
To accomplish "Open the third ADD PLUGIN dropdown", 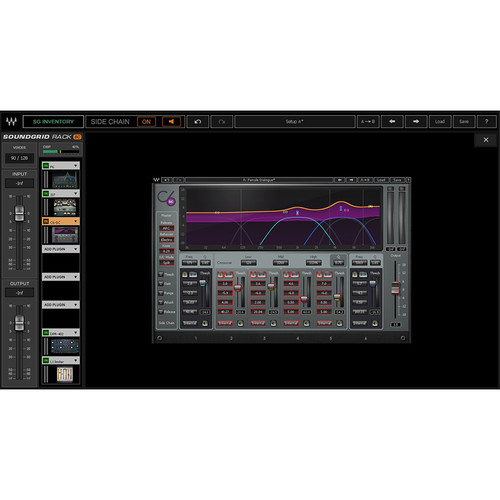I will pos(61,305).
